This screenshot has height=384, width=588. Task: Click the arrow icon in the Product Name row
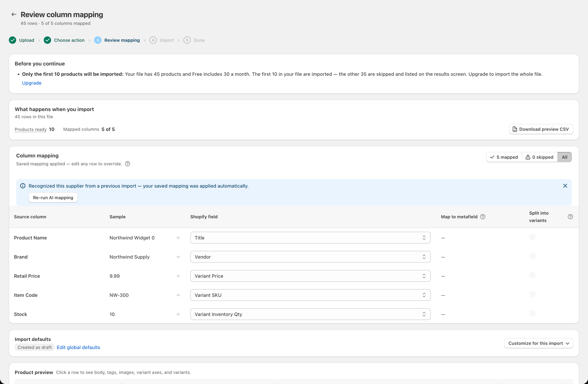pos(178,238)
